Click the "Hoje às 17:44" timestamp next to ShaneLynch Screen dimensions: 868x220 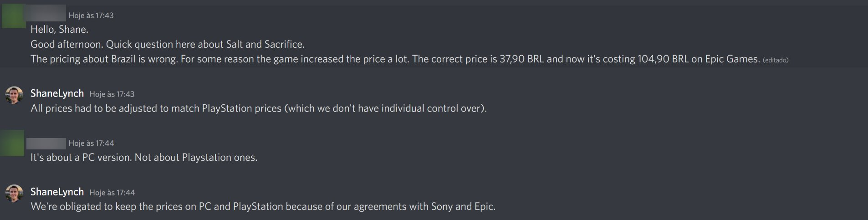click(112, 193)
